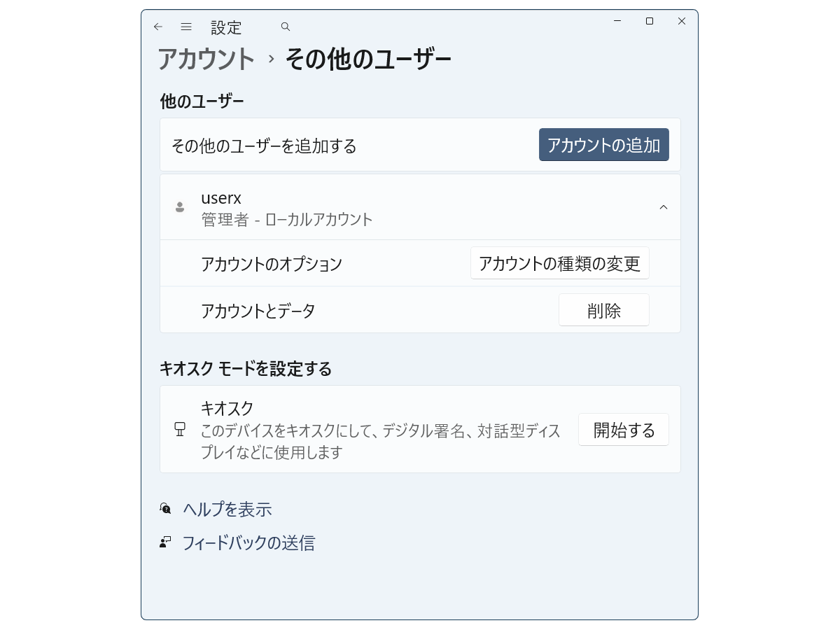840x630 pixels.
Task: Click the アカウントの追加 button
Action: [603, 145]
